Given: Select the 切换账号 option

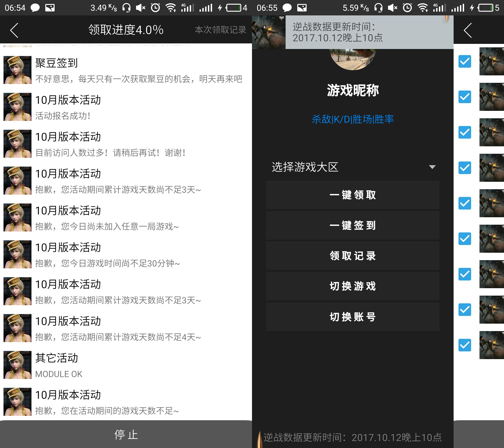Looking at the screenshot, I should (x=352, y=317).
